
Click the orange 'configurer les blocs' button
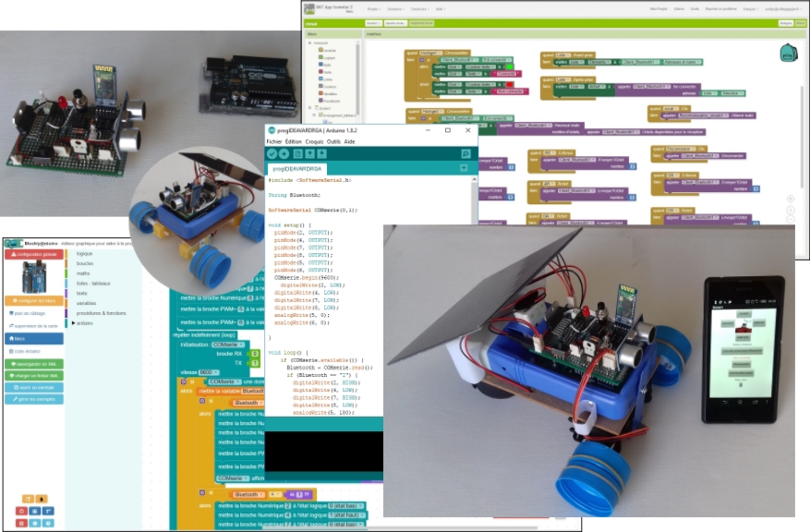coord(34,300)
